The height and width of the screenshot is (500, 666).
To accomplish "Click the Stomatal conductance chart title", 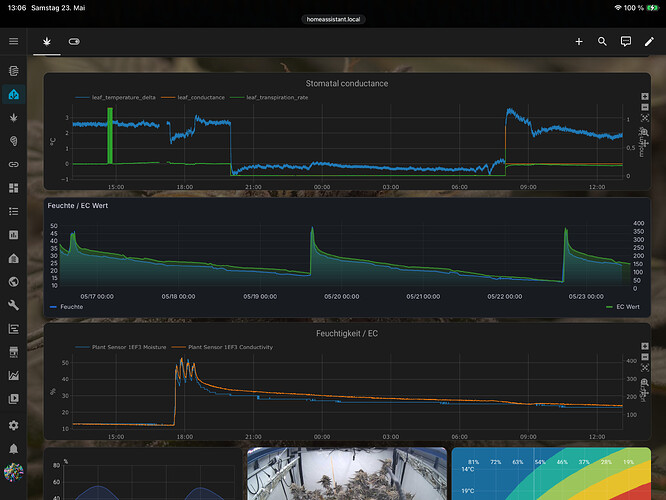I will (347, 84).
